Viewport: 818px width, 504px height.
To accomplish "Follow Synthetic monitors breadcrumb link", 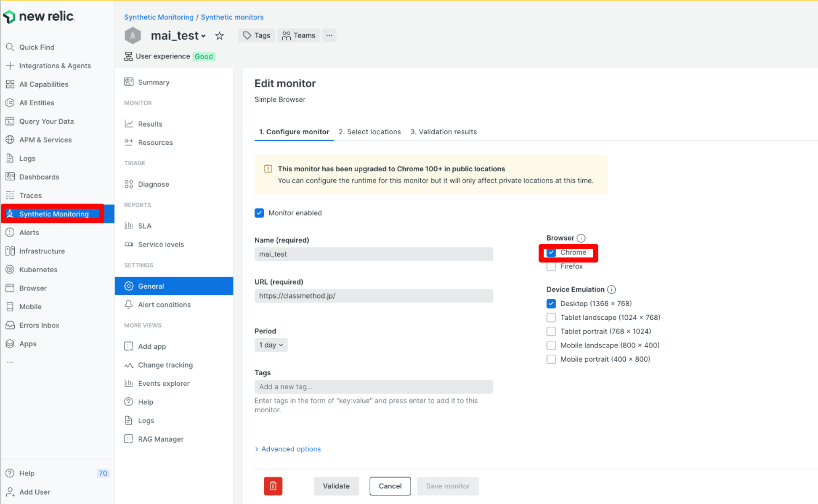I will [x=232, y=17].
